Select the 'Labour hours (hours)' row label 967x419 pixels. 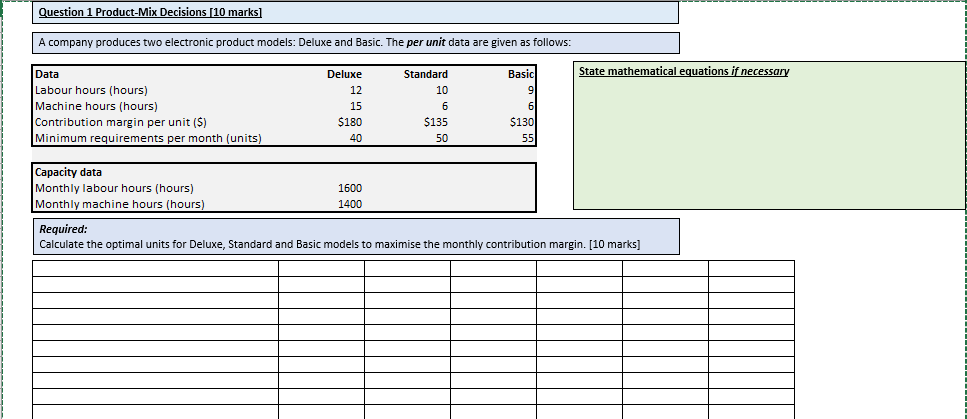click(x=91, y=90)
